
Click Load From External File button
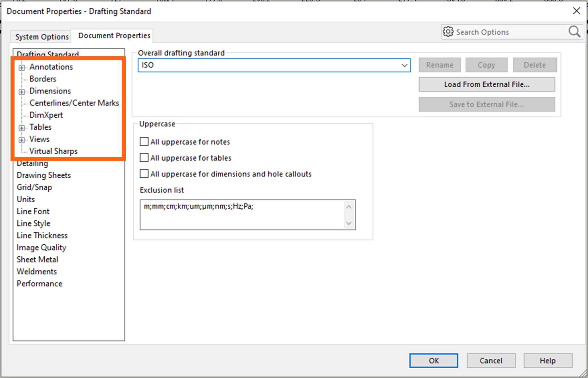click(x=486, y=84)
